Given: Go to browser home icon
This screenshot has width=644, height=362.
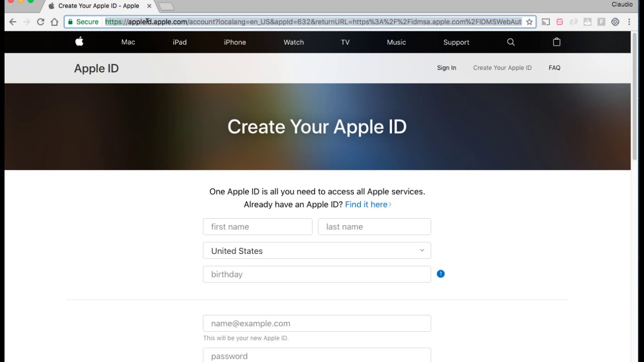Looking at the screenshot, I should (54, 22).
